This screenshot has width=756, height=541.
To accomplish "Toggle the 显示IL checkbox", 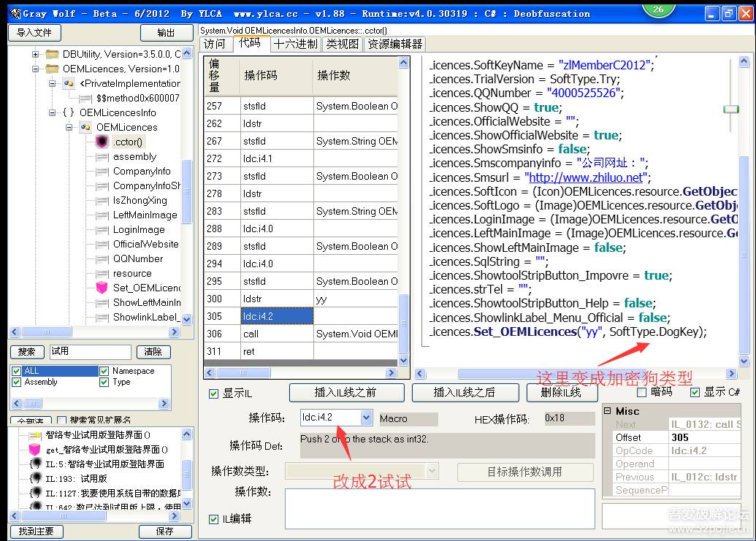I will coord(213,394).
